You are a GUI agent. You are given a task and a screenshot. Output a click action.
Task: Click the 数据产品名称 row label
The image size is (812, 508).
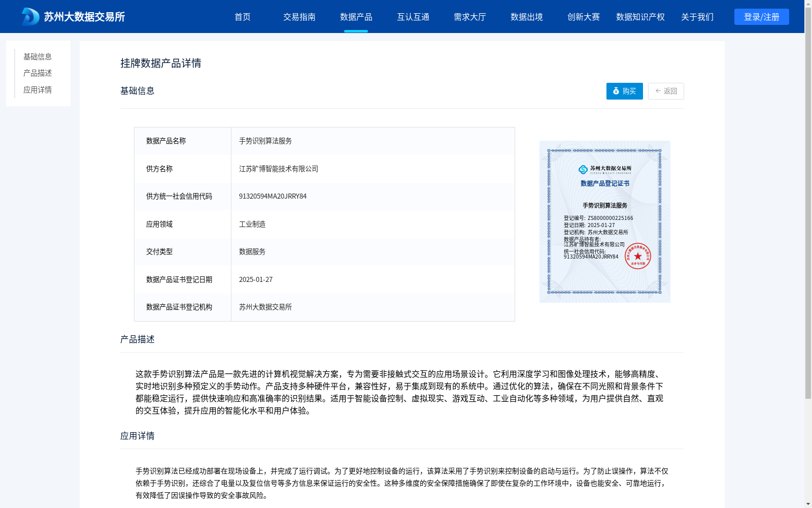(166, 141)
